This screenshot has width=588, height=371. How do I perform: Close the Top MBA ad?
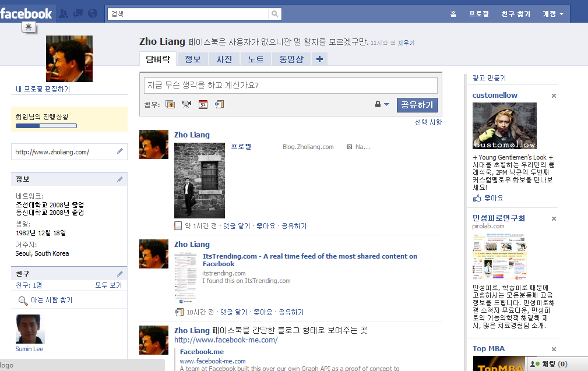pyautogui.click(x=554, y=349)
